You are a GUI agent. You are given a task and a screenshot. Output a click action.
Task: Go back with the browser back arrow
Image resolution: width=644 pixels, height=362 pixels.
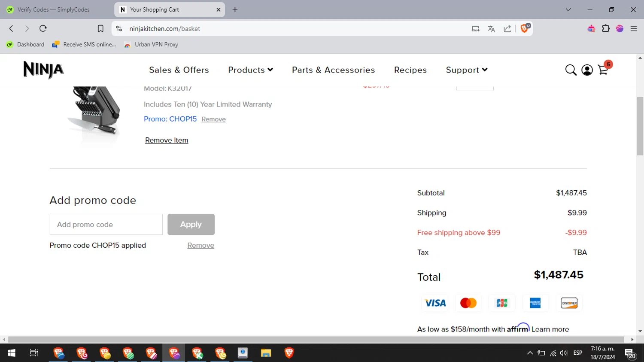click(12, 29)
